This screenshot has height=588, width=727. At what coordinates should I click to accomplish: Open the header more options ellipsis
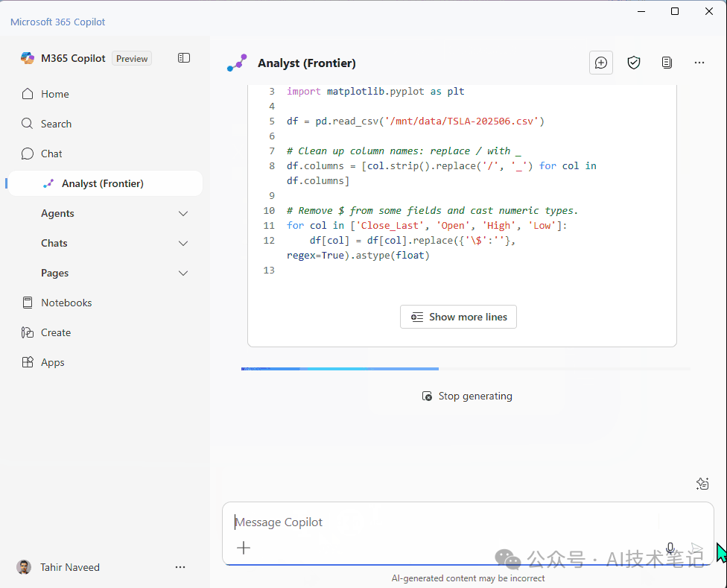pyautogui.click(x=699, y=63)
